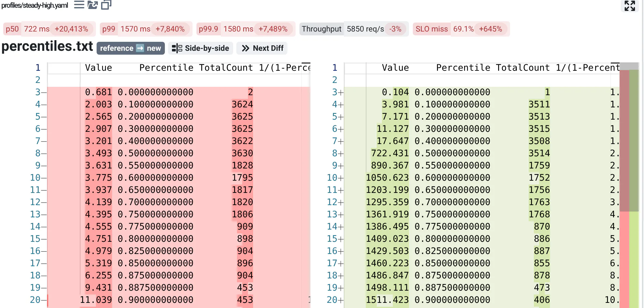Screen dimensions: 644x308
Task: Click the Percentile header in right pane
Action: coord(463,68)
